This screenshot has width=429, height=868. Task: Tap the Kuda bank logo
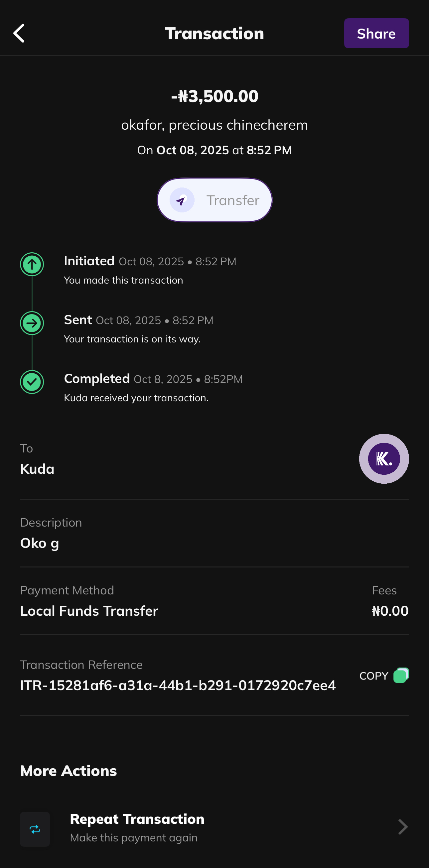pos(384,459)
